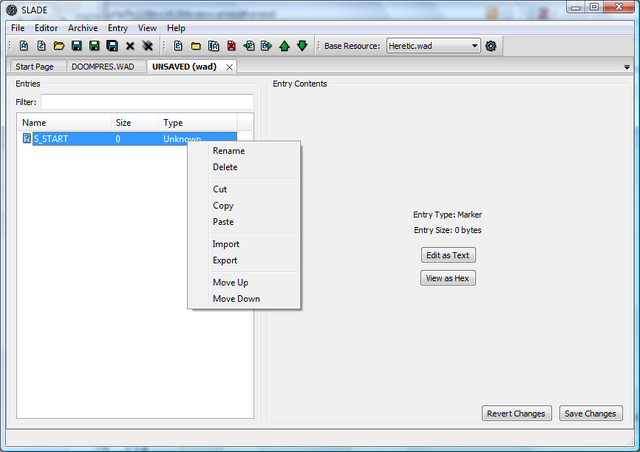
Task: Click the Close All double-X icon
Action: coord(147,46)
